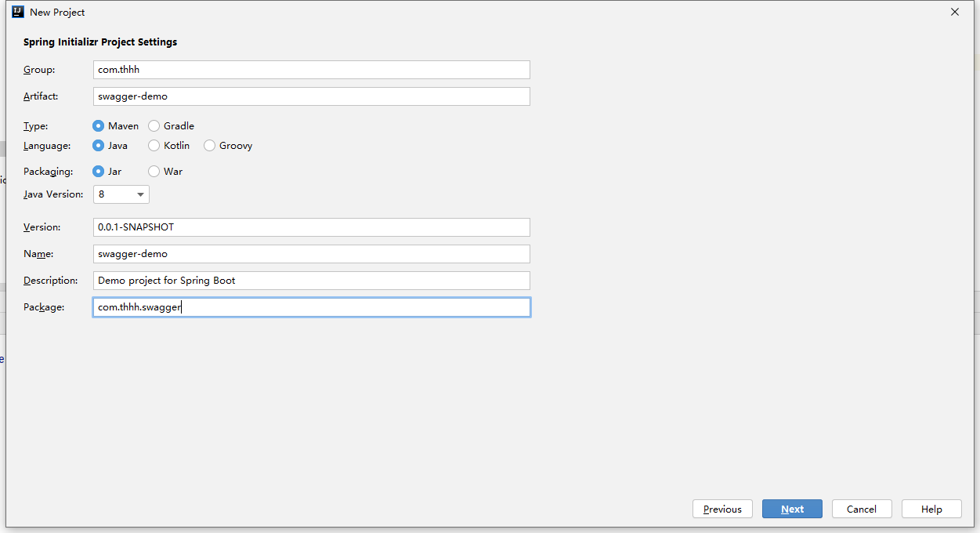
Task: Choose Kotlin as the language
Action: (168, 145)
